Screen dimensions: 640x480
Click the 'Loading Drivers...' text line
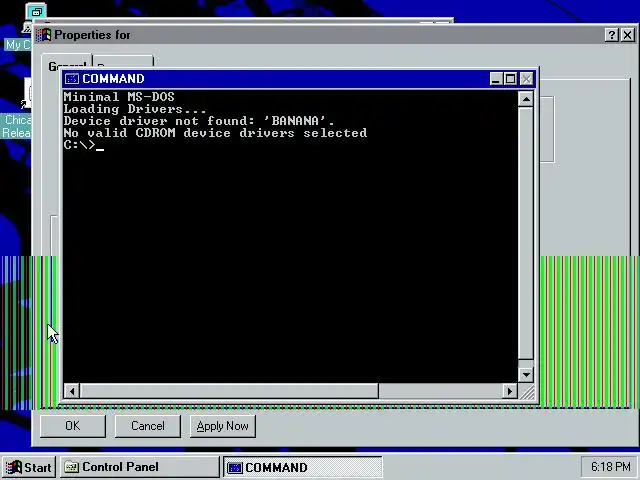(135, 109)
